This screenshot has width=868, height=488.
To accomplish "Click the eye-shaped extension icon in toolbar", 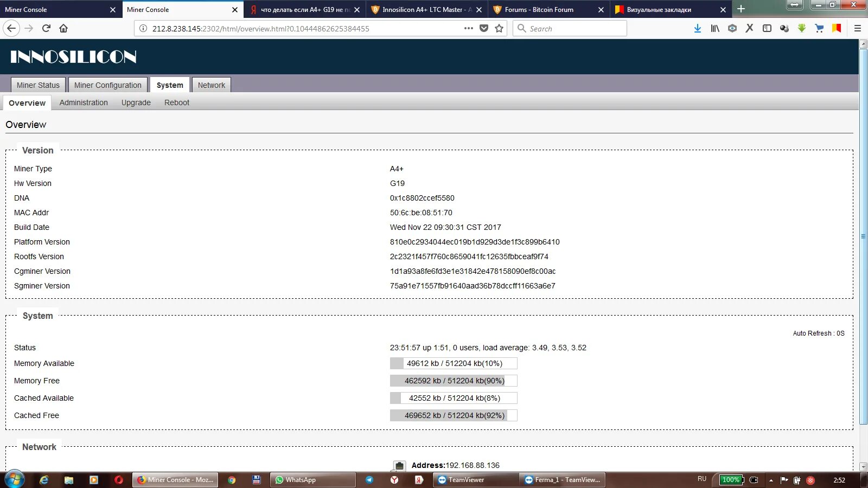I will tap(732, 28).
